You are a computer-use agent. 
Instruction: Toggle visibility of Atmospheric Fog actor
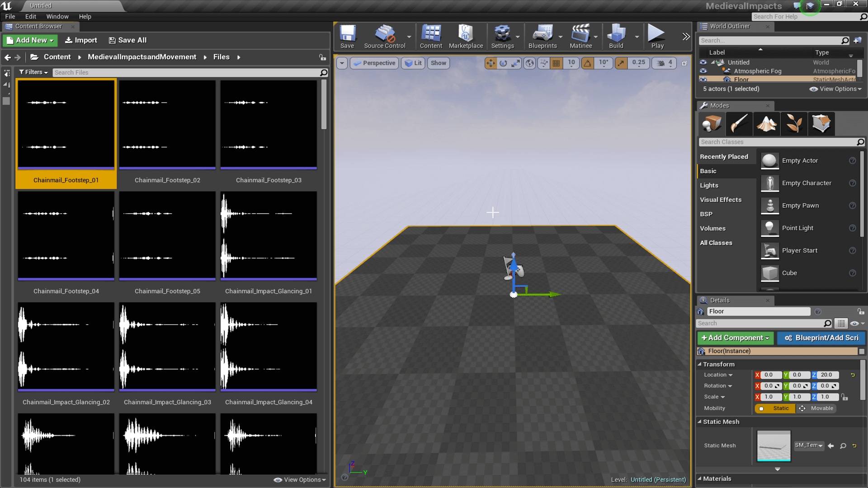point(703,71)
